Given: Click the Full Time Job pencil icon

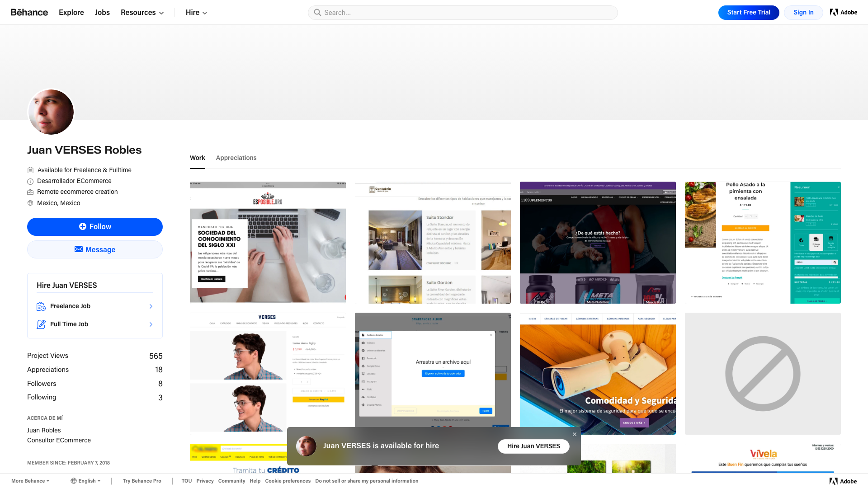Looking at the screenshot, I should click(x=41, y=324).
